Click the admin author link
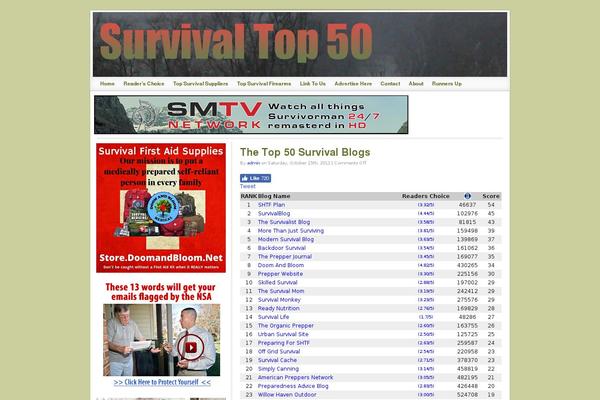The height and width of the screenshot is (400, 600). (x=253, y=163)
